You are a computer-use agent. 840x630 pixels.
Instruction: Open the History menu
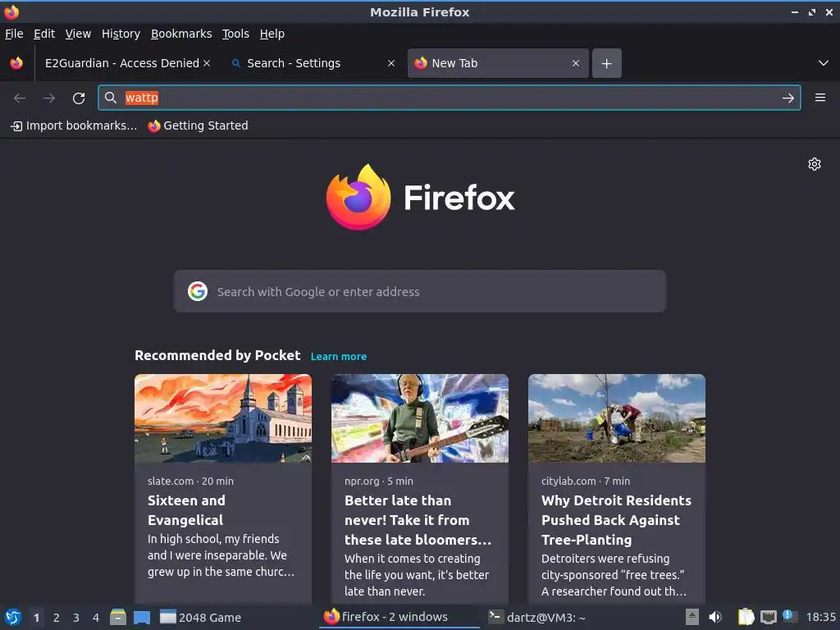coord(121,34)
